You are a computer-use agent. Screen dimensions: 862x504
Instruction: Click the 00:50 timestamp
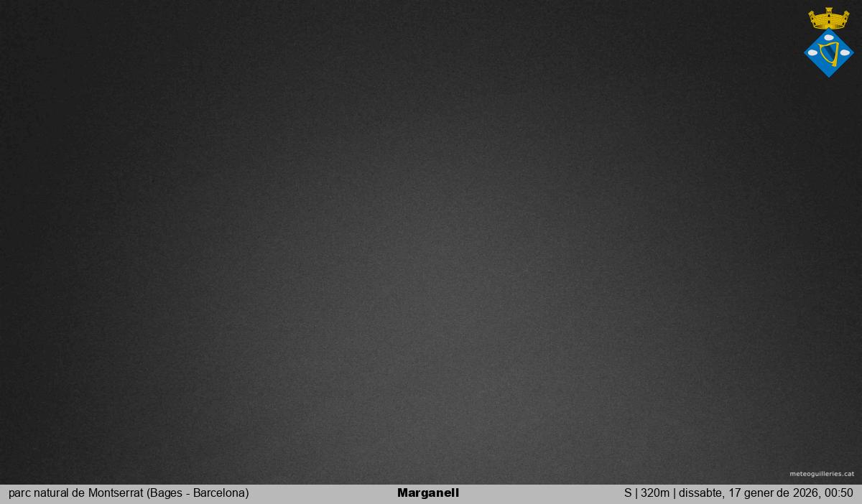[x=838, y=493]
